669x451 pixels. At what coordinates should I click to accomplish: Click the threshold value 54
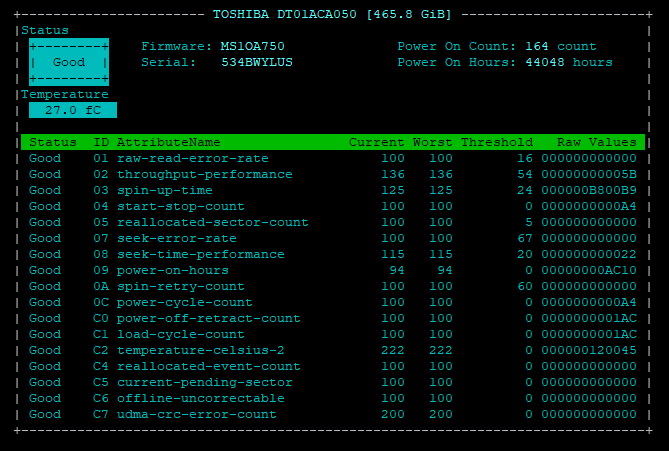point(525,175)
